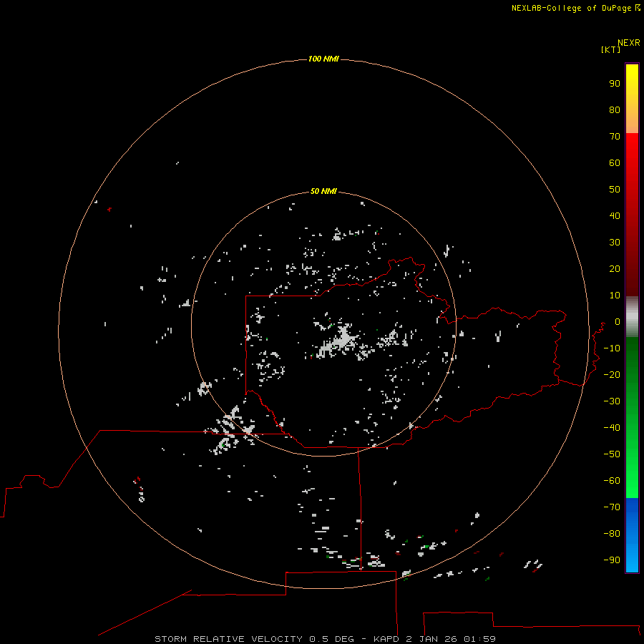Click the -30 value on velocity scale
Image resolution: width=644 pixels, height=644 pixels.
click(612, 401)
